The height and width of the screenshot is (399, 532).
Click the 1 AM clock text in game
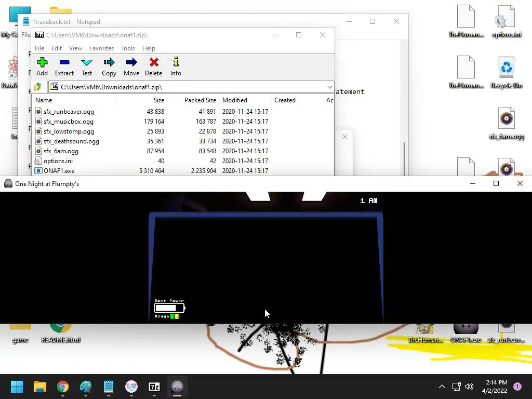tap(368, 201)
